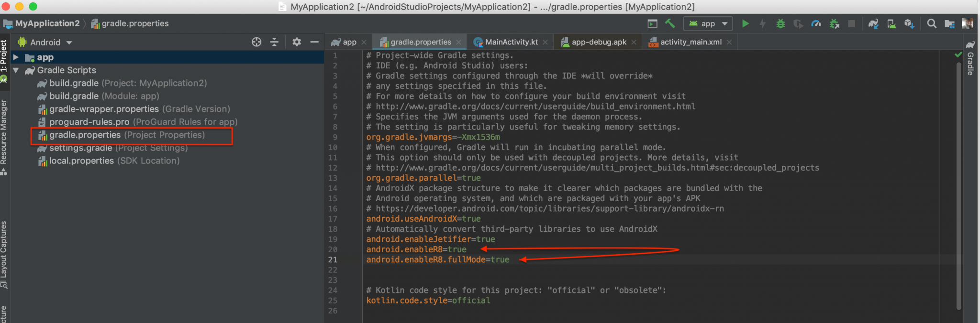Hide the Project panel with minus icon
Viewport: 980px width, 323px height.
pyautogui.click(x=314, y=42)
